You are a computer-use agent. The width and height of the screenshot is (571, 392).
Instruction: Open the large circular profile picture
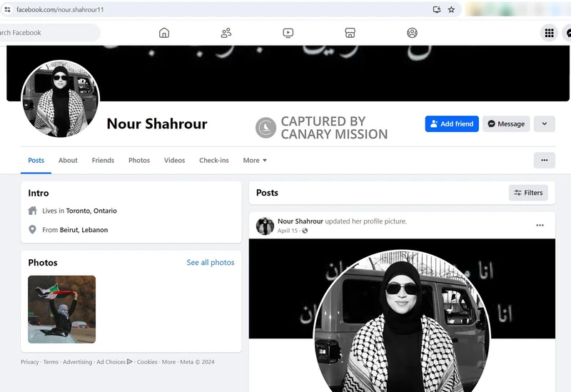point(61,99)
